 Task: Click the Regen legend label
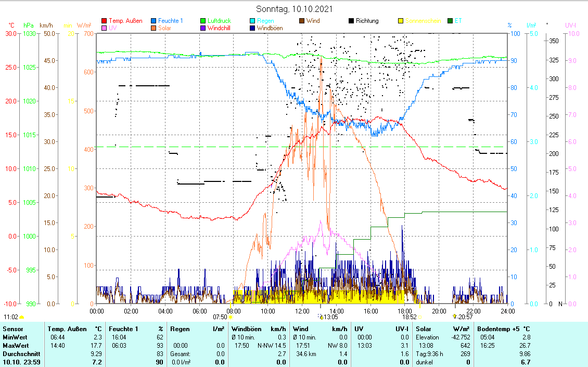point(265,21)
